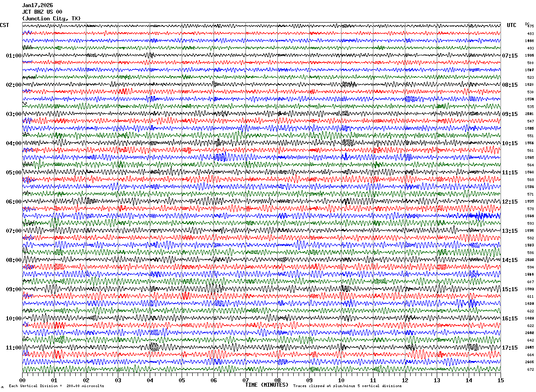The height and width of the screenshot is (392, 536).
Task: Click the UTC timezone header
Action: pyautogui.click(x=512, y=25)
